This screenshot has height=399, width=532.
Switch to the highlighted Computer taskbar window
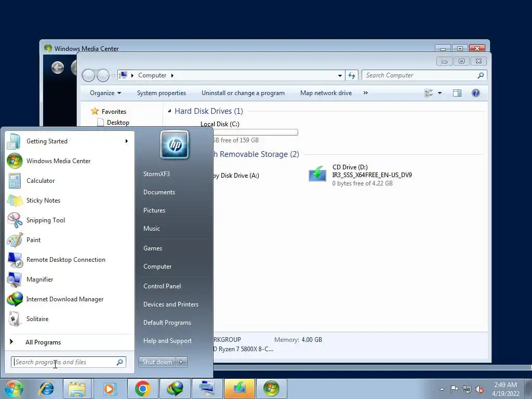coord(239,389)
